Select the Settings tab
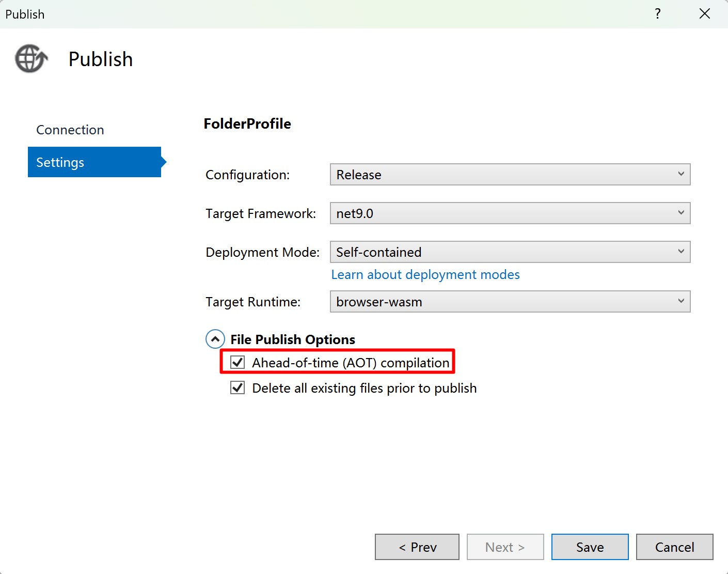 tap(94, 162)
